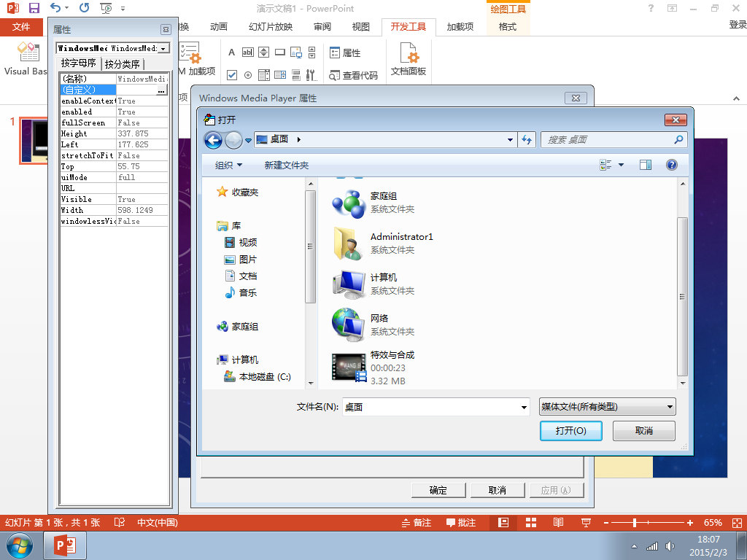Select the 按分类序 tab in Properties panel
This screenshot has width=747, height=560.
(123, 64)
